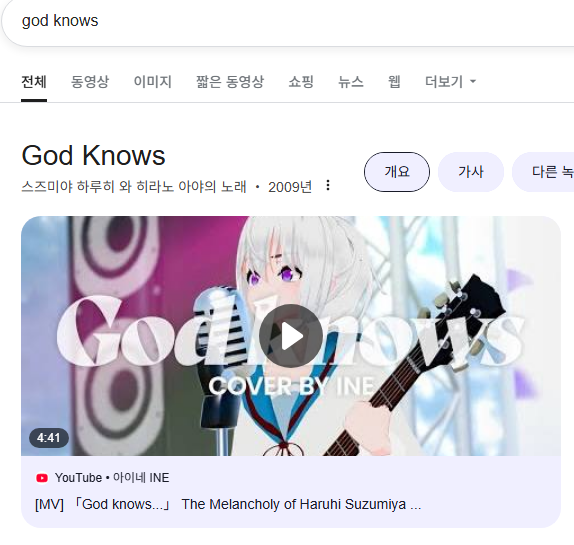Click the 개요 chip button

pyautogui.click(x=397, y=172)
